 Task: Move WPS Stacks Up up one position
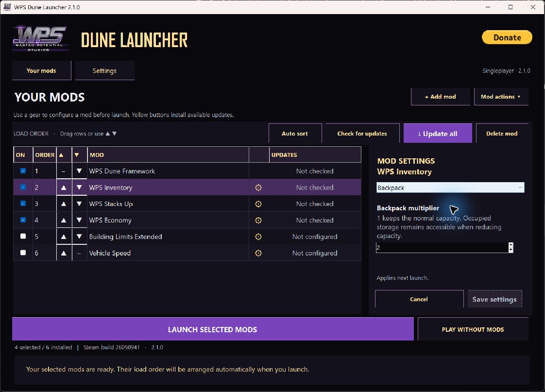click(64, 204)
